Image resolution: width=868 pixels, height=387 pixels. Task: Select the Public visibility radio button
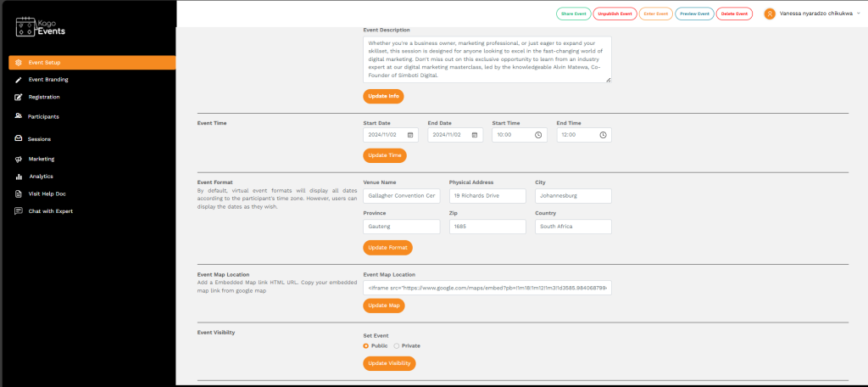coord(366,346)
